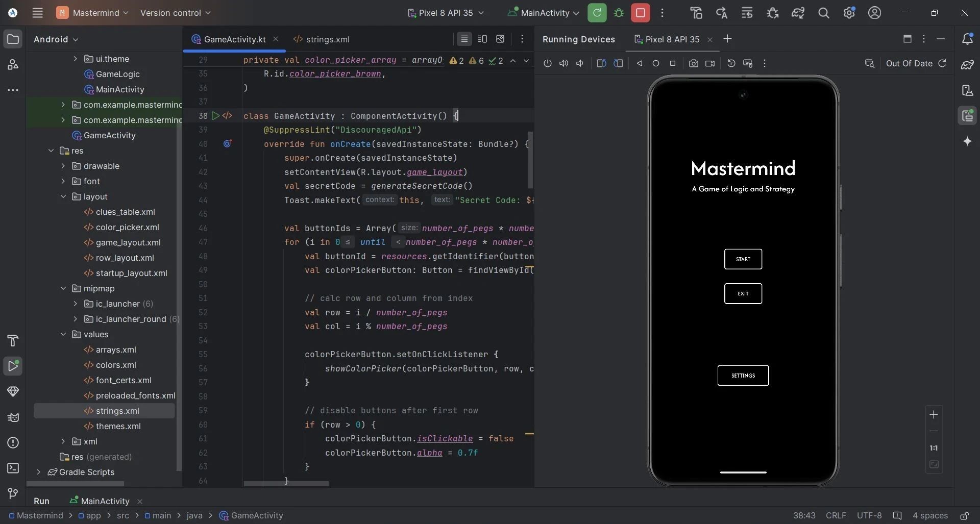
Task: Collapse the res folder
Action: [x=51, y=151]
